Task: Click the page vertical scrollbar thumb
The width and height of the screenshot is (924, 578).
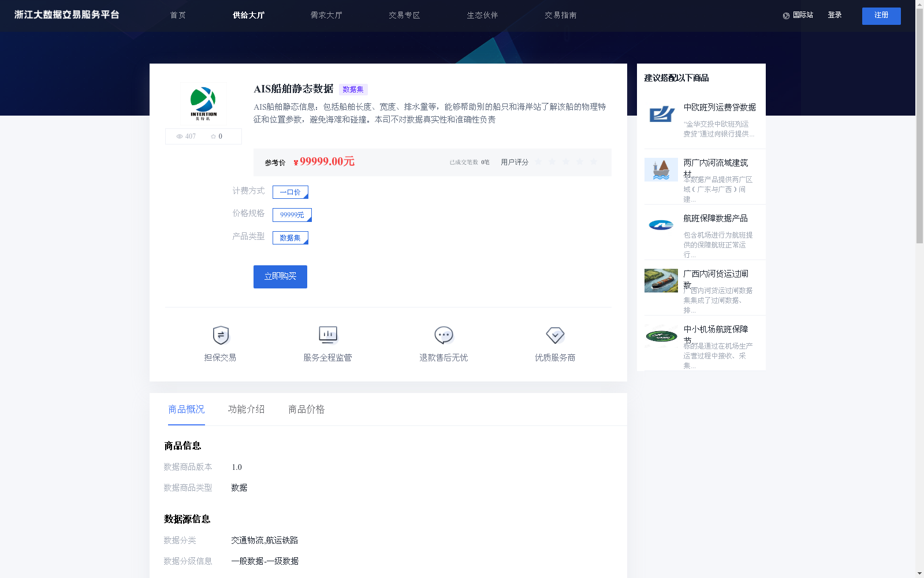Action: pyautogui.click(x=919, y=125)
